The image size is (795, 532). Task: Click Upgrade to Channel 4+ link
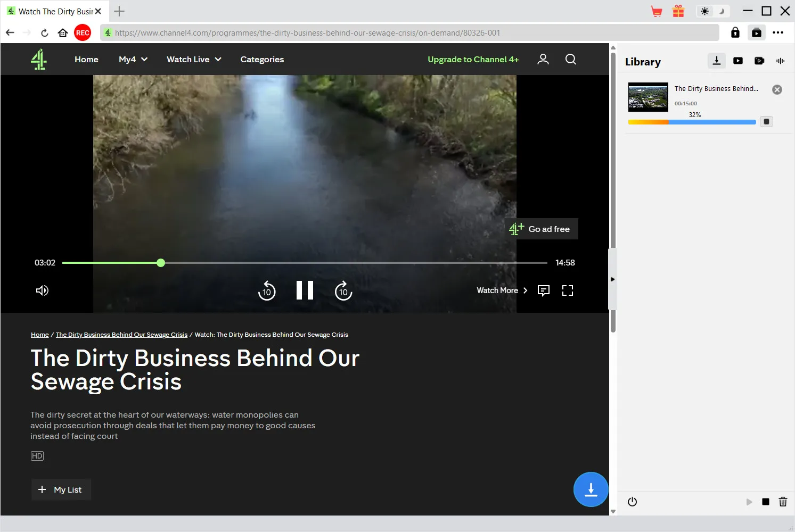(473, 59)
